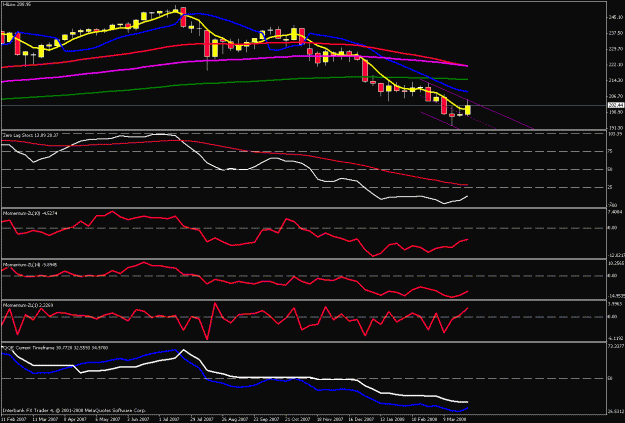Click the QQE Current Timeframe indicator label
The height and width of the screenshot is (423, 625).
pyautogui.click(x=55, y=348)
